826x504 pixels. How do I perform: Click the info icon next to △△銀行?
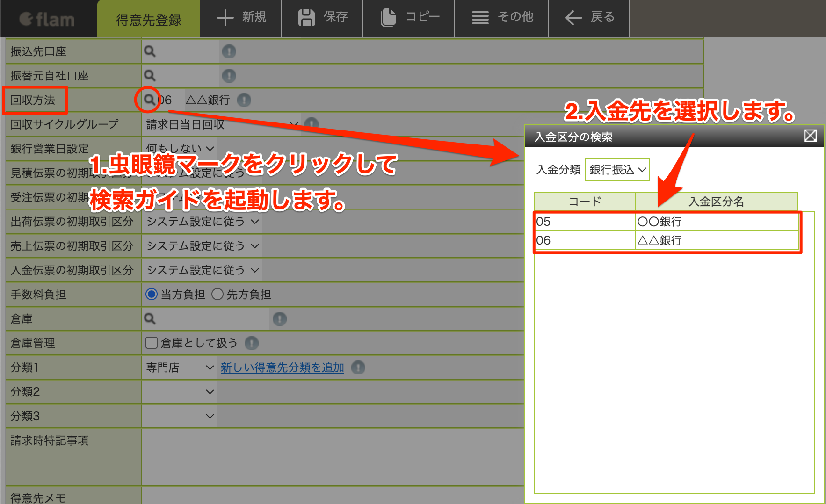[244, 100]
